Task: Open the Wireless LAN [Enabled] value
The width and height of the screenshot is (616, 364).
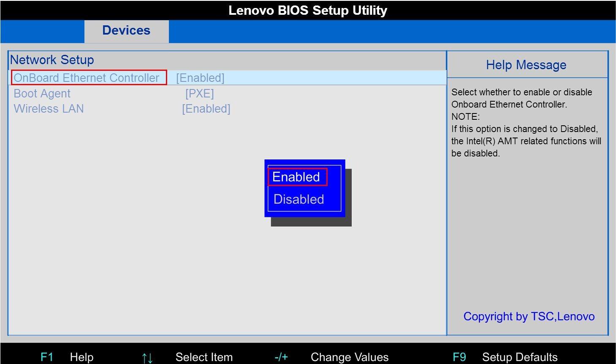Action: point(206,109)
